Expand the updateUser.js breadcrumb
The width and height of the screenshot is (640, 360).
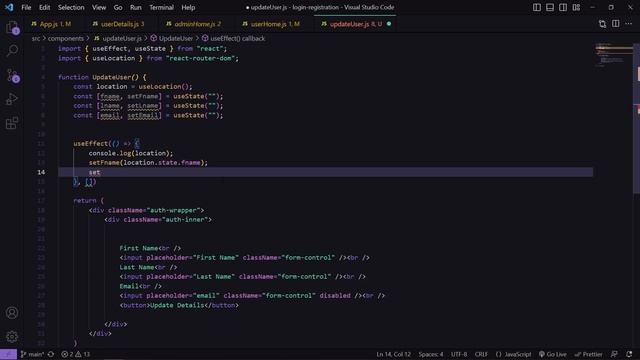[x=118, y=38]
